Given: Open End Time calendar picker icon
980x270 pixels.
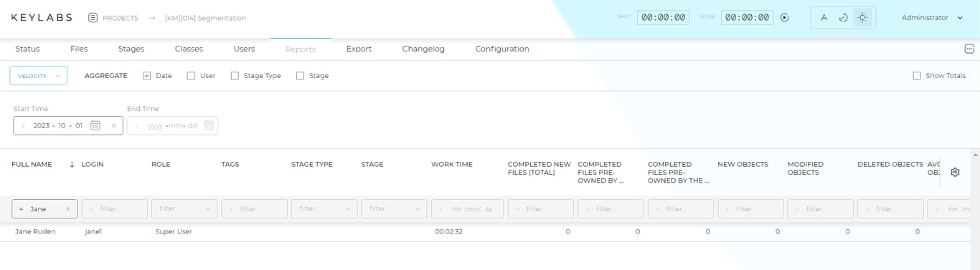Looking at the screenshot, I should [x=209, y=125].
